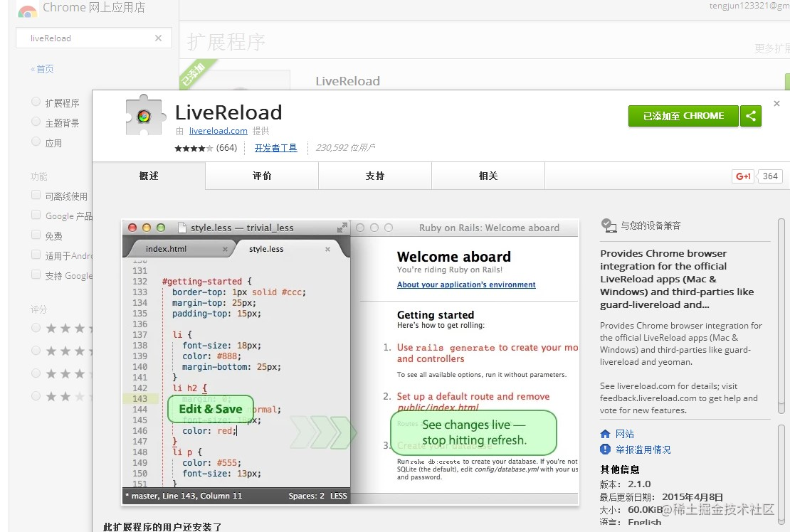Select the 主题背景 radio button
790x532 pixels.
pyautogui.click(x=36, y=122)
